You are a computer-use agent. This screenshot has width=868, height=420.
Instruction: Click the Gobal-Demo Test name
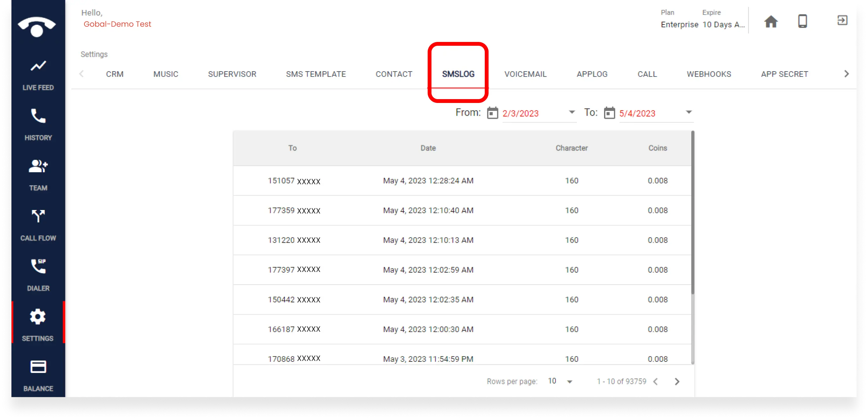point(117,24)
